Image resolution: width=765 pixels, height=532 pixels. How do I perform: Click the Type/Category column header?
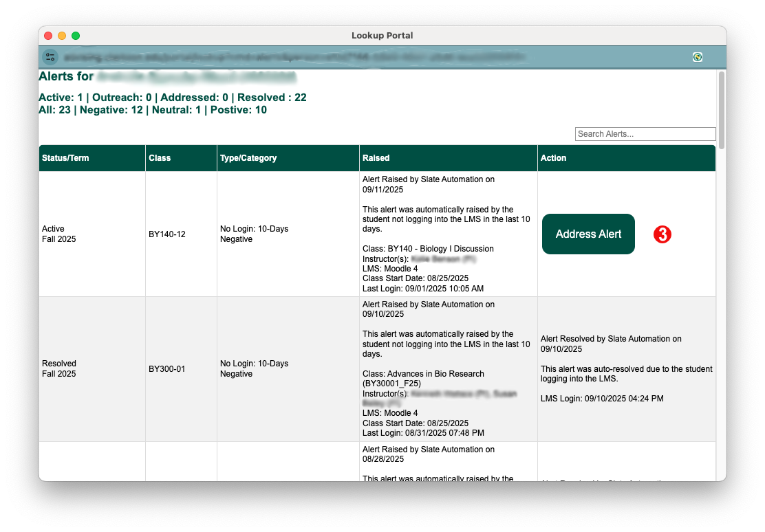(x=248, y=158)
